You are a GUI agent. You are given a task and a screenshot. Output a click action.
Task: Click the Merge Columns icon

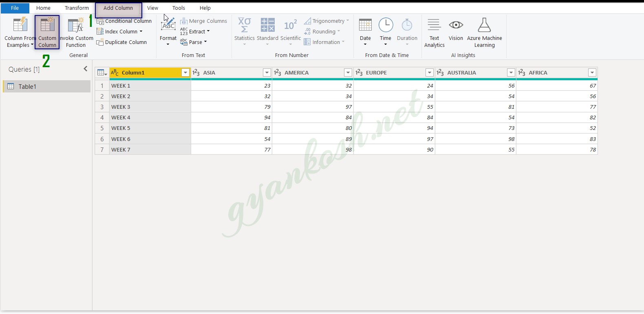184,21
